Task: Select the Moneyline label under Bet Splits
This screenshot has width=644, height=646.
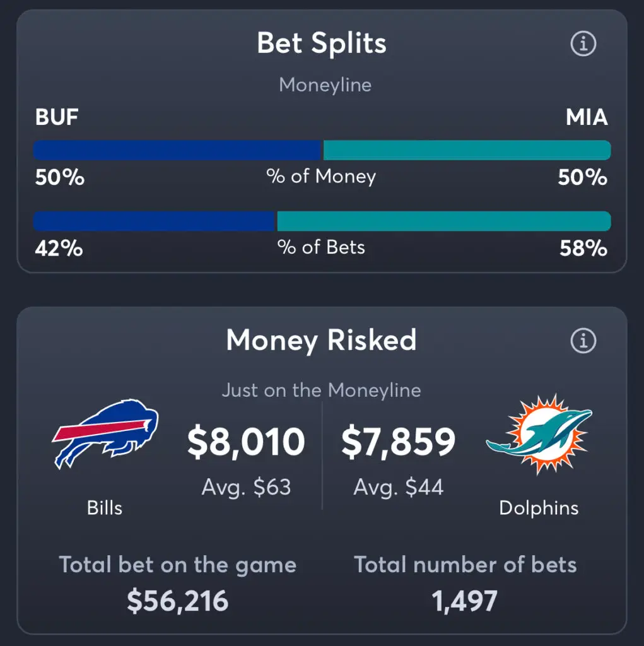Action: (325, 85)
